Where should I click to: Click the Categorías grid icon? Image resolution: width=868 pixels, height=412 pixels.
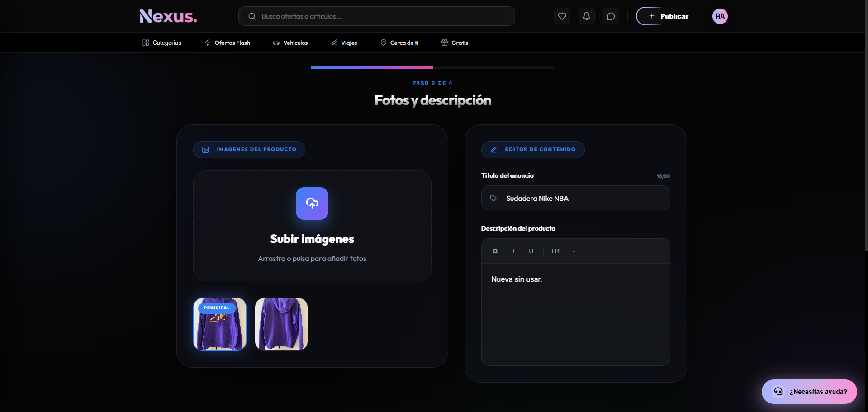146,43
